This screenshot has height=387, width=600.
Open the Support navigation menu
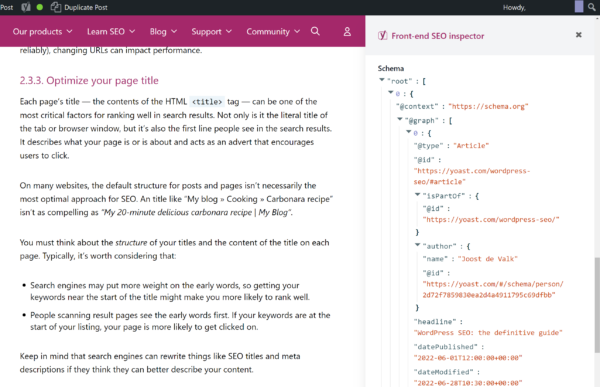point(212,31)
